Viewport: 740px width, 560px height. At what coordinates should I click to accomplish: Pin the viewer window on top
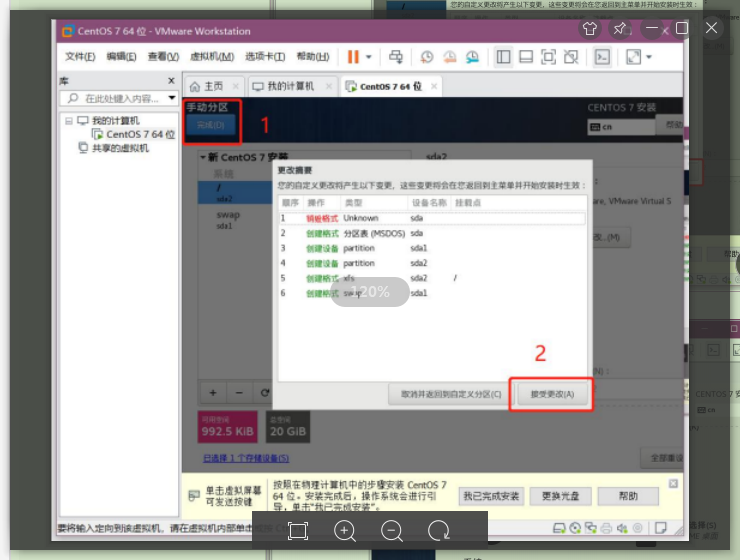pyautogui.click(x=620, y=29)
